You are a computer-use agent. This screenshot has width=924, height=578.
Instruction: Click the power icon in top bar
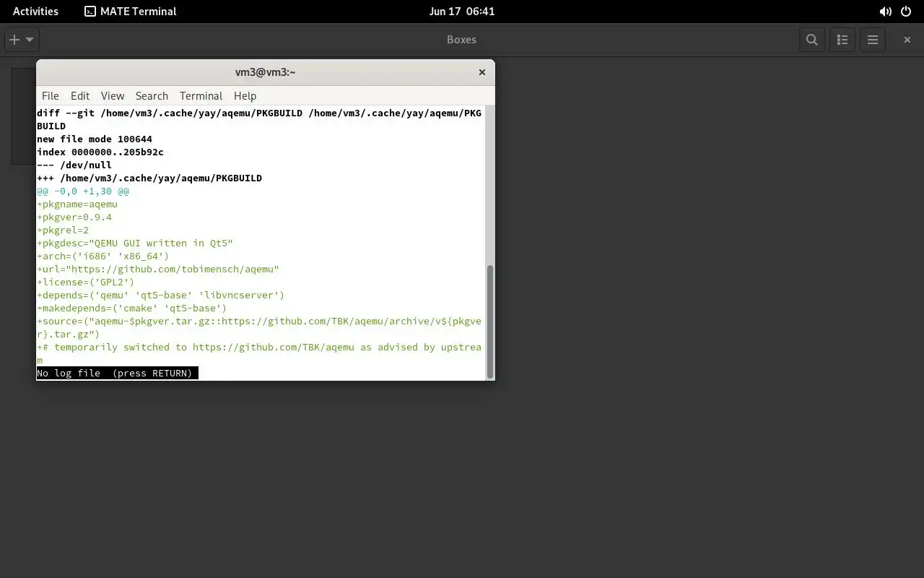pyautogui.click(x=907, y=11)
